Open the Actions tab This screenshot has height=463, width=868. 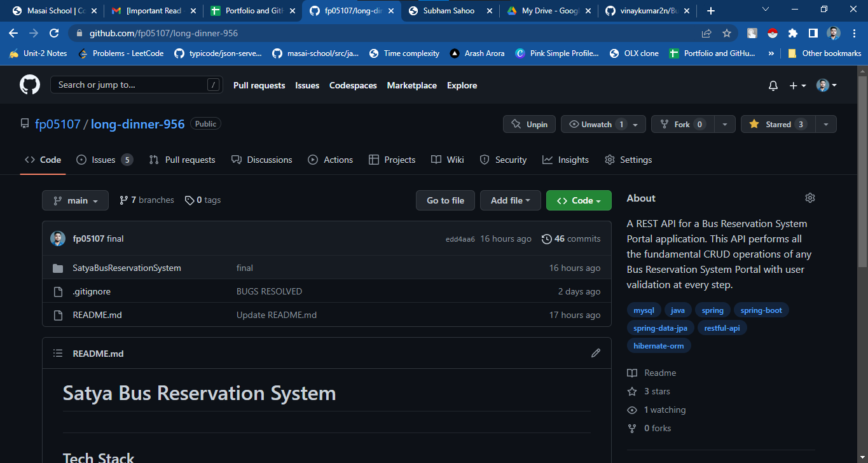[x=330, y=160]
